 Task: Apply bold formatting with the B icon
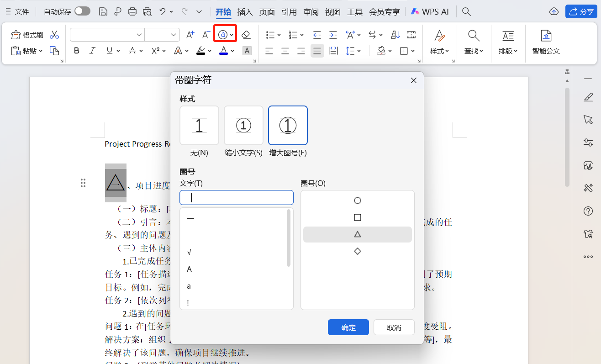click(76, 51)
